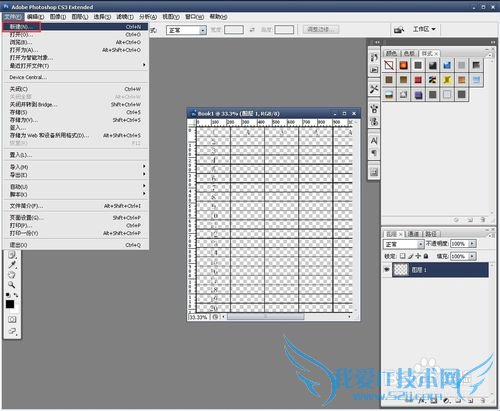Screen dimensions: 500x411
Task: Toggle lock all padlock icon
Action: click(x=426, y=256)
